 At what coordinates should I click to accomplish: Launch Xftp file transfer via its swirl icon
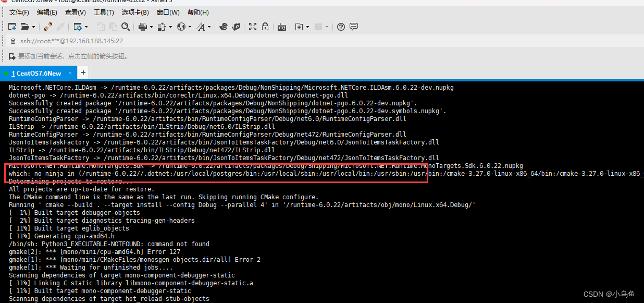[224, 27]
